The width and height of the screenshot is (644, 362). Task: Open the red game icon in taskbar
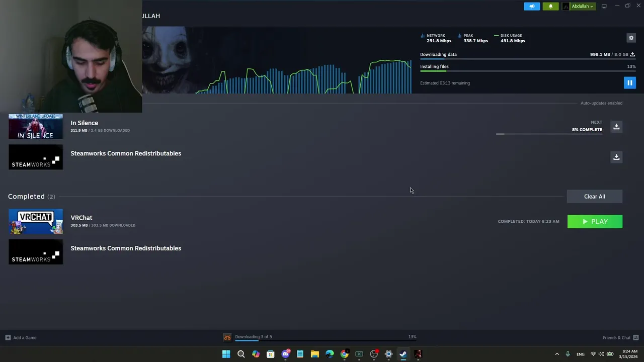[x=418, y=354]
